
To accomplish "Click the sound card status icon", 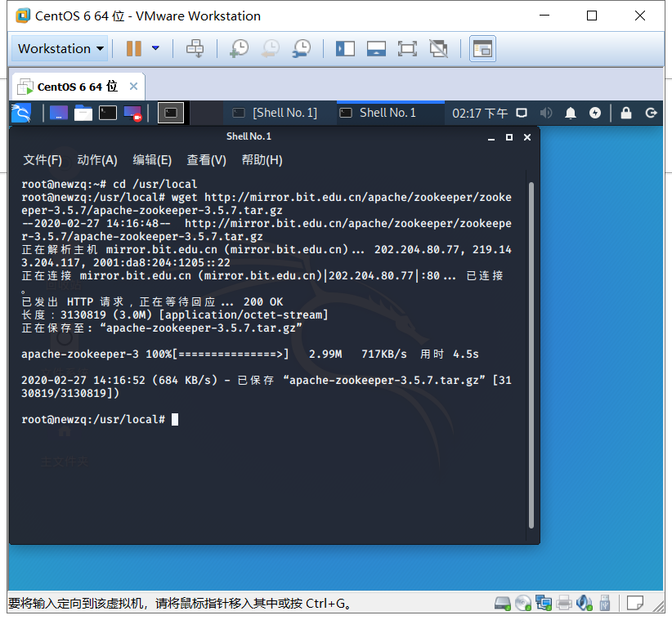I will tap(585, 604).
